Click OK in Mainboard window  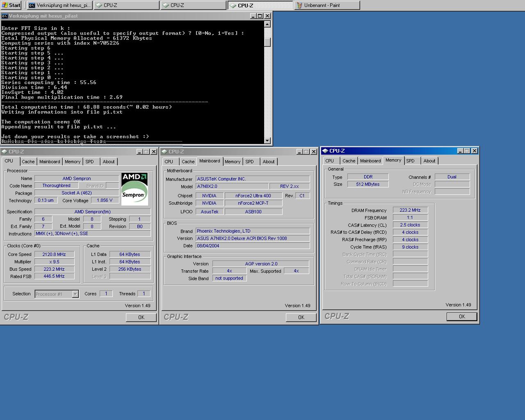tap(301, 317)
